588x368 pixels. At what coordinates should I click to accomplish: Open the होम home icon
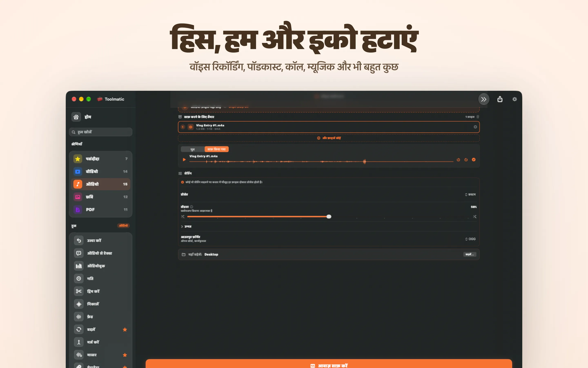tap(76, 117)
